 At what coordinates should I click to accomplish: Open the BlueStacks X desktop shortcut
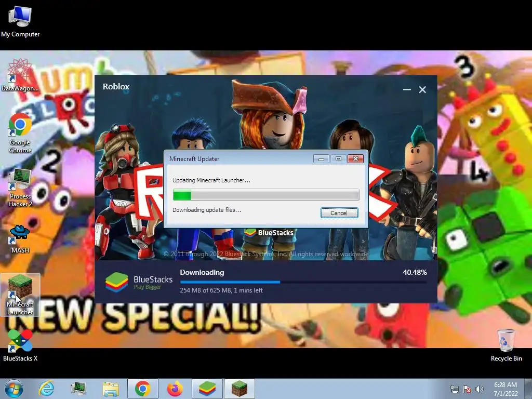click(x=20, y=345)
